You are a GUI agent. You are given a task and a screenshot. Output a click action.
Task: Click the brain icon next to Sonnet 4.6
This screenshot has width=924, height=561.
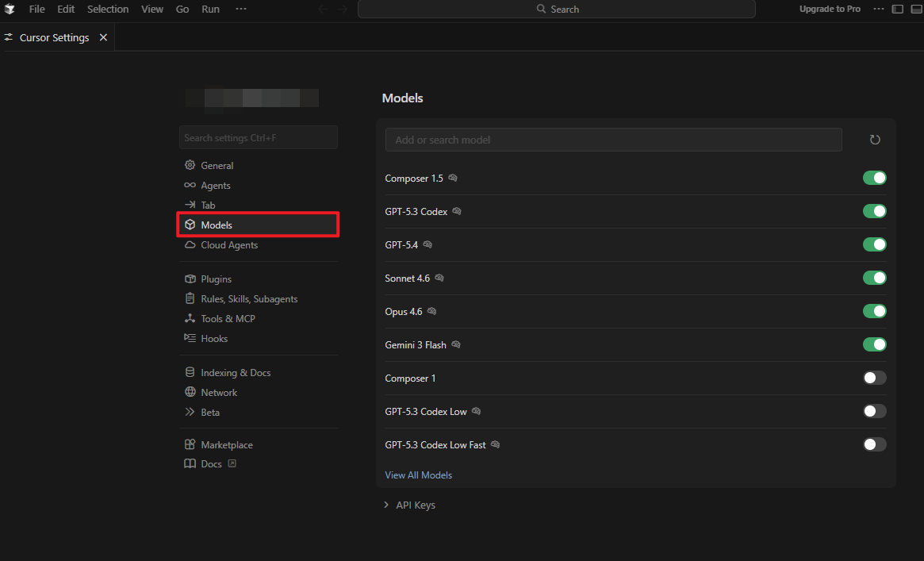pyautogui.click(x=439, y=278)
